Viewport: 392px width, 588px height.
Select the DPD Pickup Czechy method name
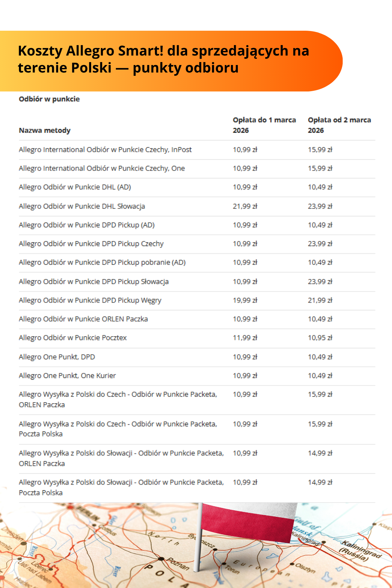click(91, 244)
